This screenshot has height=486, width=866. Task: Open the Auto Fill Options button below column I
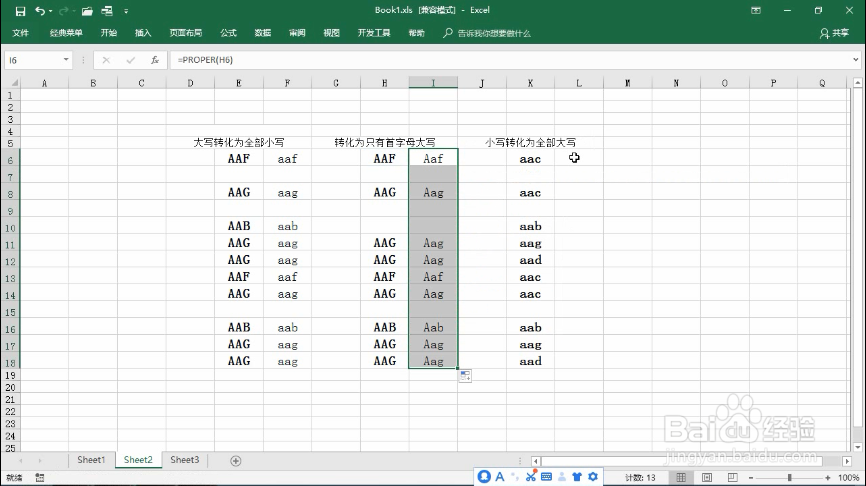coord(465,376)
